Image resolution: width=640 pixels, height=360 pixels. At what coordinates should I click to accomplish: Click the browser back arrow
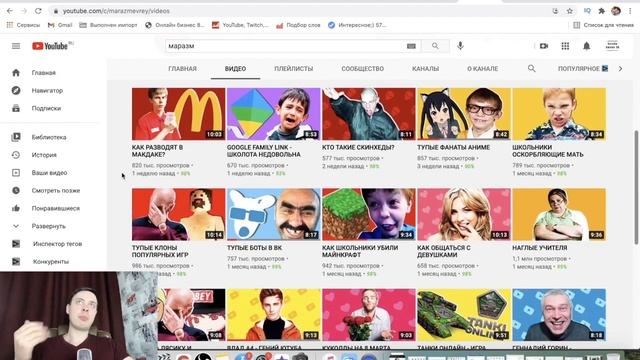coord(10,11)
